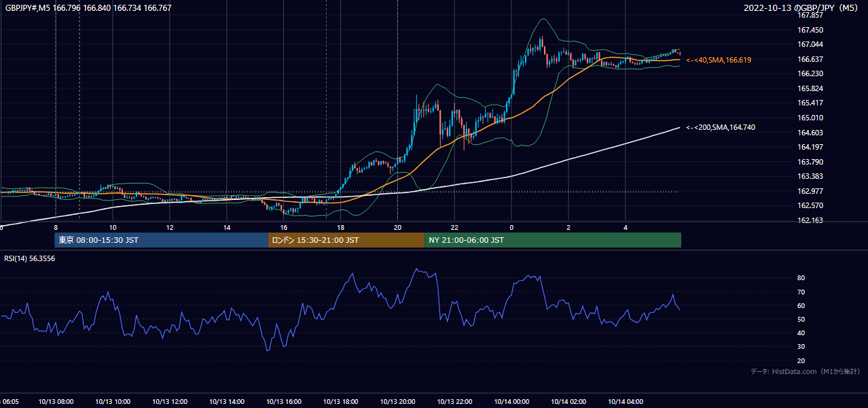Click the time label 10/13 18:00
The width and height of the screenshot is (868, 408).
point(340,402)
